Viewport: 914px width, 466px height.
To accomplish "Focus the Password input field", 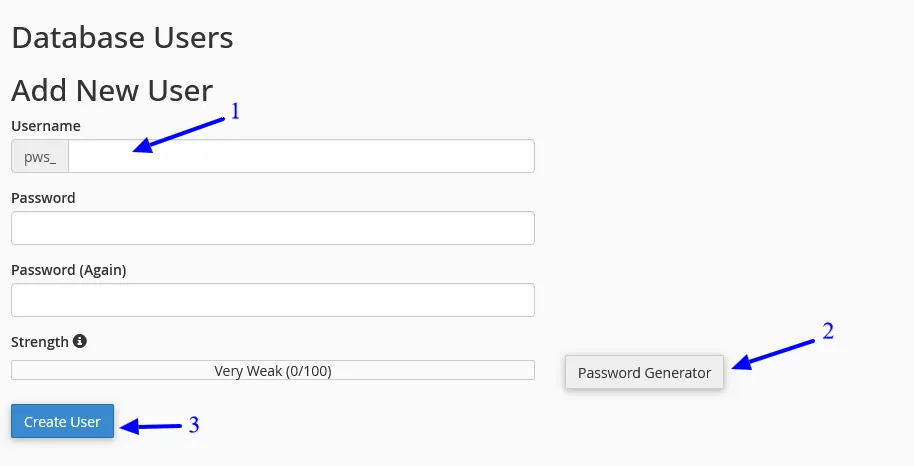I will click(x=273, y=228).
